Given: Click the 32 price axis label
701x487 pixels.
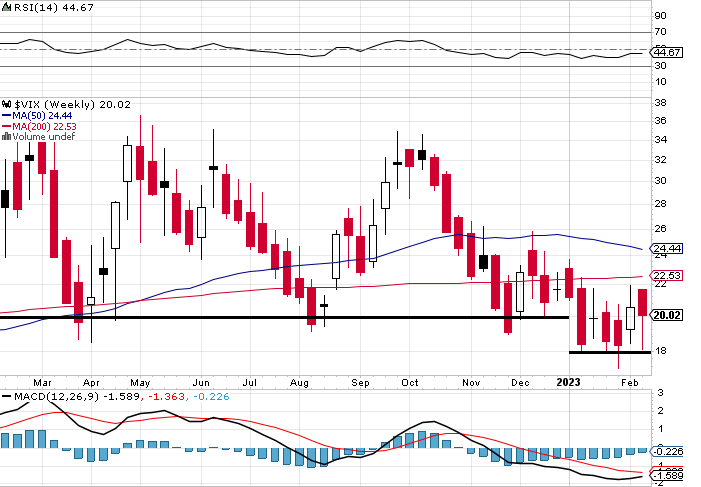Looking at the screenshot, I should pyautogui.click(x=660, y=160).
